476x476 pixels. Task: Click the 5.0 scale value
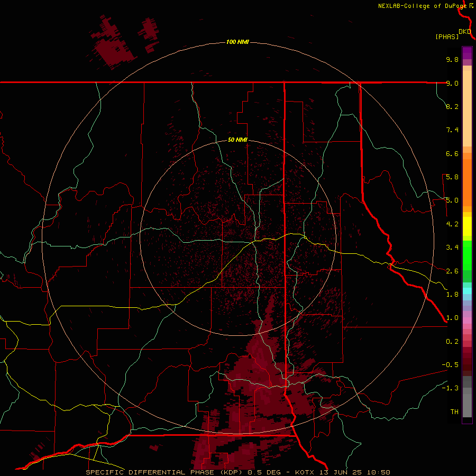tap(452, 200)
